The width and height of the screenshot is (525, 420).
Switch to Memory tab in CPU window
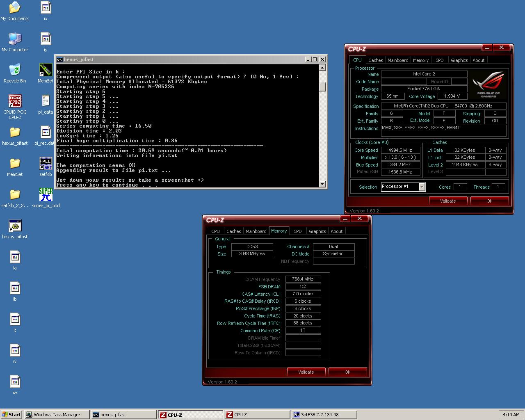421,60
